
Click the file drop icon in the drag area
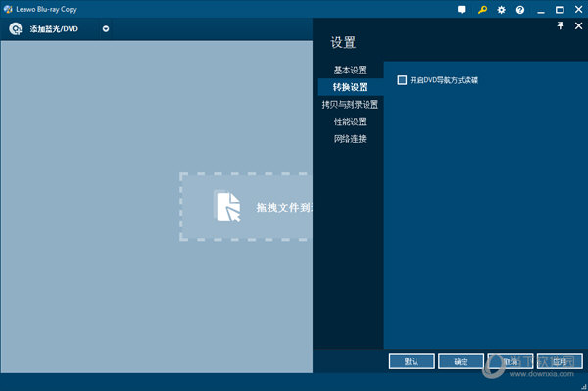tap(227, 207)
